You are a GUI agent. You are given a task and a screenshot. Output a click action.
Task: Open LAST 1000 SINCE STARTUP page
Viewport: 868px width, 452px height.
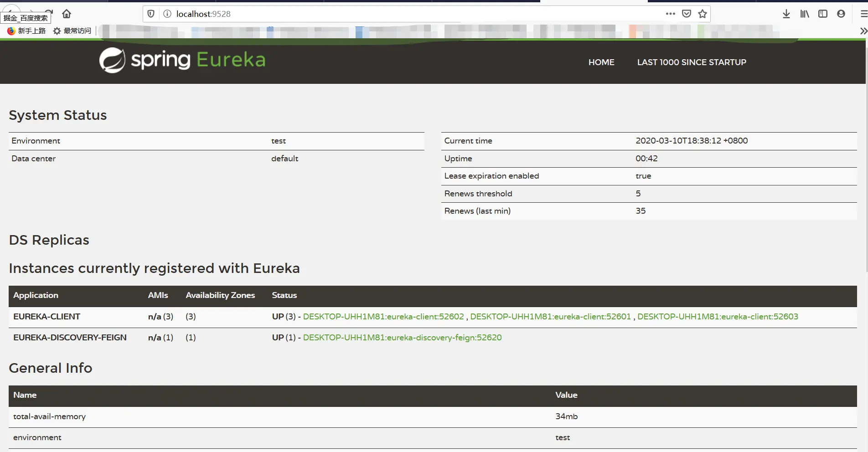(x=692, y=62)
